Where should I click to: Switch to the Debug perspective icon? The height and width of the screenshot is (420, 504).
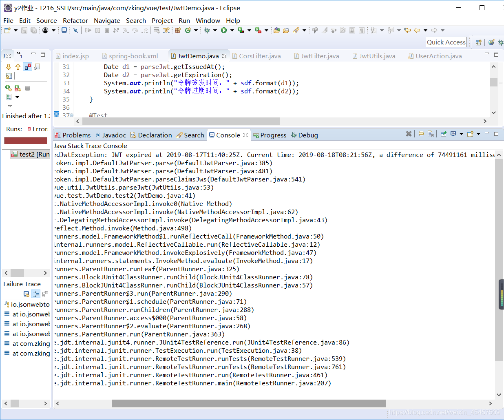pos(500,42)
